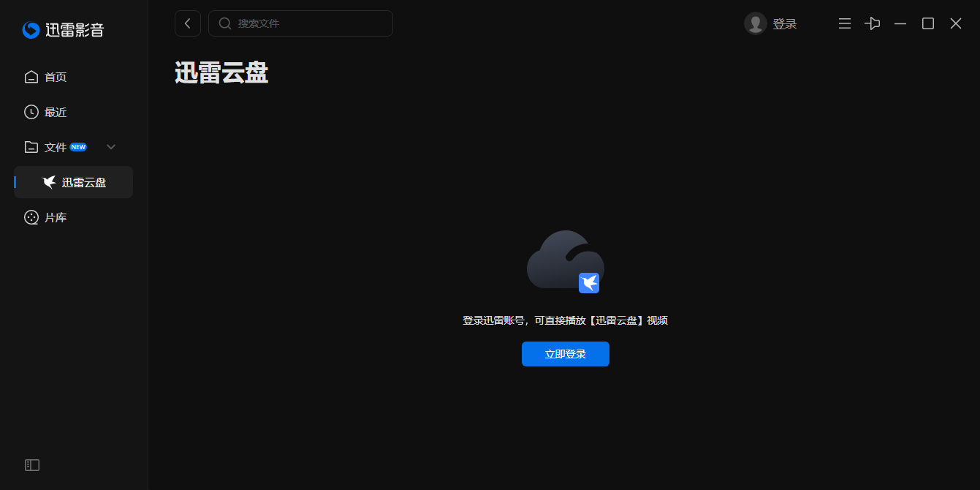This screenshot has width=980, height=490.
Task: Expand the 文件 section chevron
Action: 110,146
